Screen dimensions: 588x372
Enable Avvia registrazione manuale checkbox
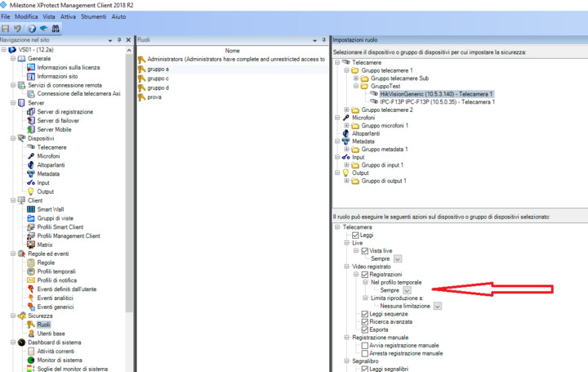(x=365, y=346)
